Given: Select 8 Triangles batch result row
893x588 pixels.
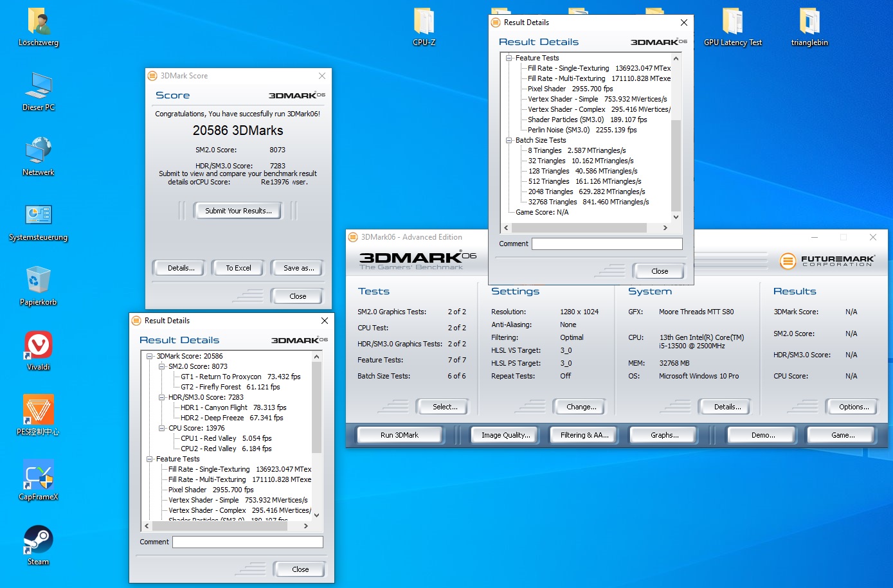Looking at the screenshot, I should [577, 150].
